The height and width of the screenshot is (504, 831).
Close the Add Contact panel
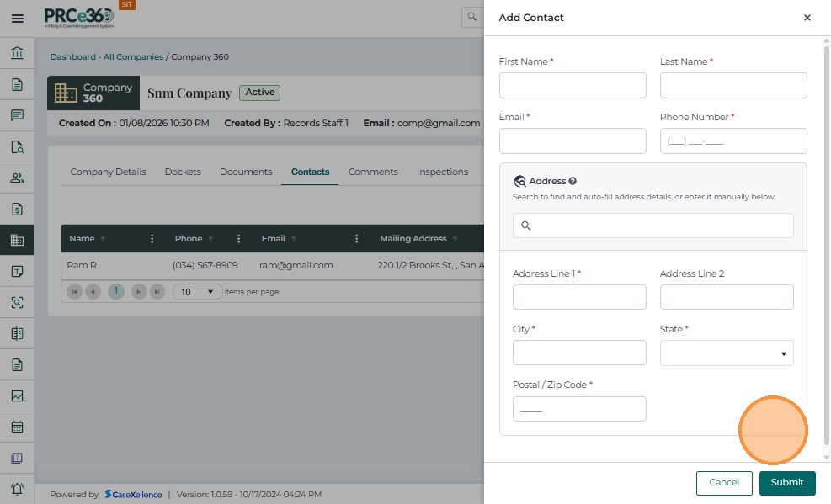807,18
